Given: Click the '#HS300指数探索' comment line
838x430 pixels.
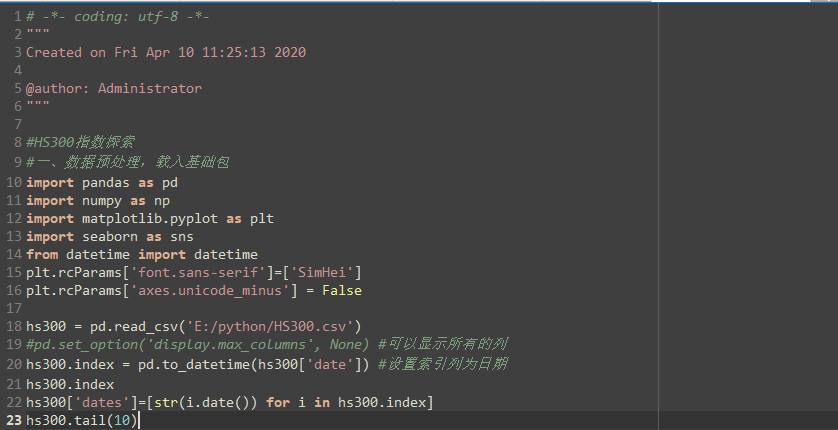Looking at the screenshot, I should [80, 142].
